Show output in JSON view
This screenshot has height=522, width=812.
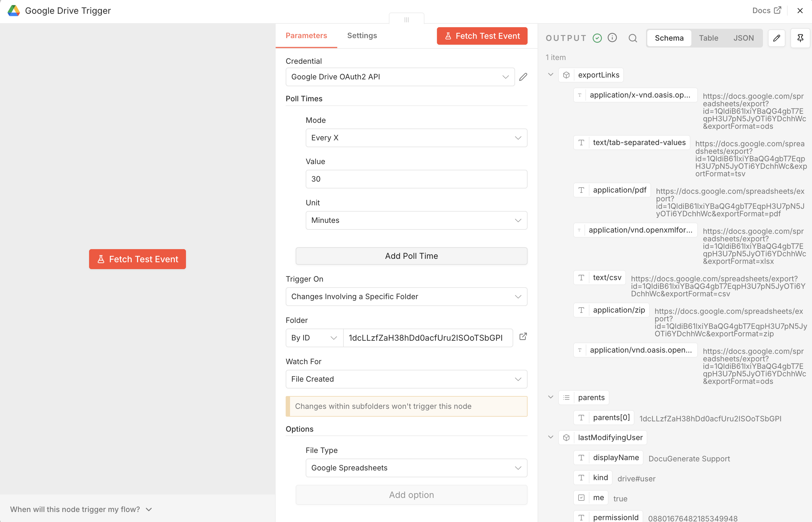[x=743, y=38]
